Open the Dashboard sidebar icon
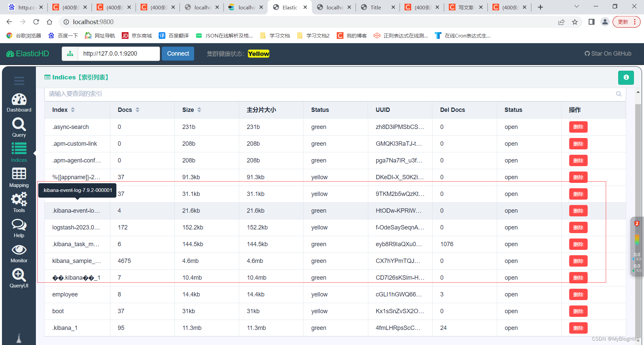The image size is (644, 345). 19,102
